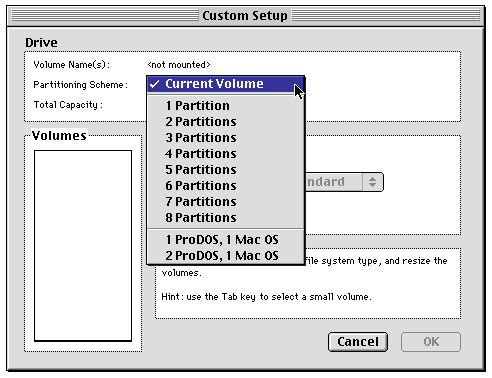
Task: Click the Volume Name(s) label
Action: click(71, 65)
